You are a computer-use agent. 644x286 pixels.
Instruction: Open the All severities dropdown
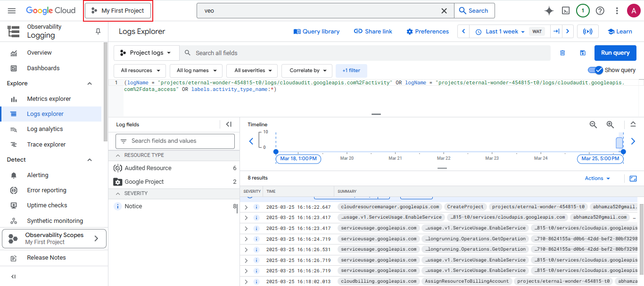point(252,71)
